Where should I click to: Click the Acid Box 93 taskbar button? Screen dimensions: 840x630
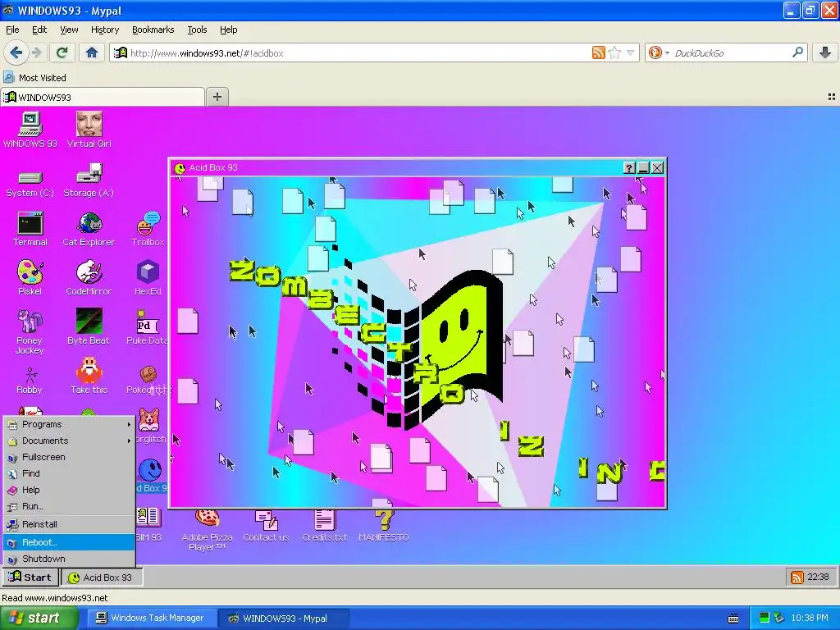click(x=101, y=577)
